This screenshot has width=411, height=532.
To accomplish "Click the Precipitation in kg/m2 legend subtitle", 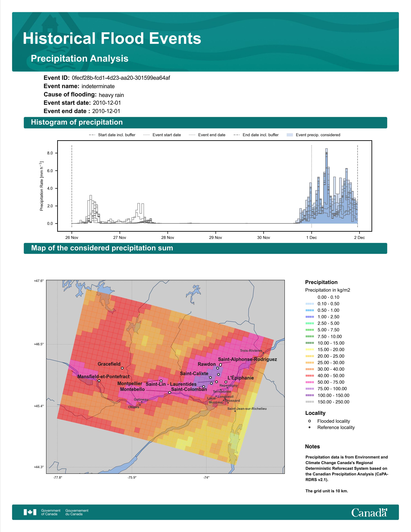I will [x=328, y=290].
